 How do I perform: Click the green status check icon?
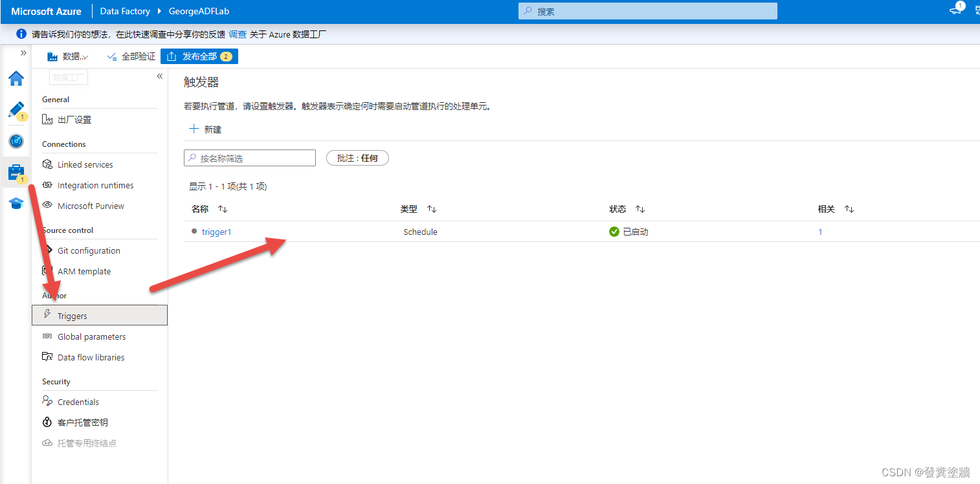614,232
